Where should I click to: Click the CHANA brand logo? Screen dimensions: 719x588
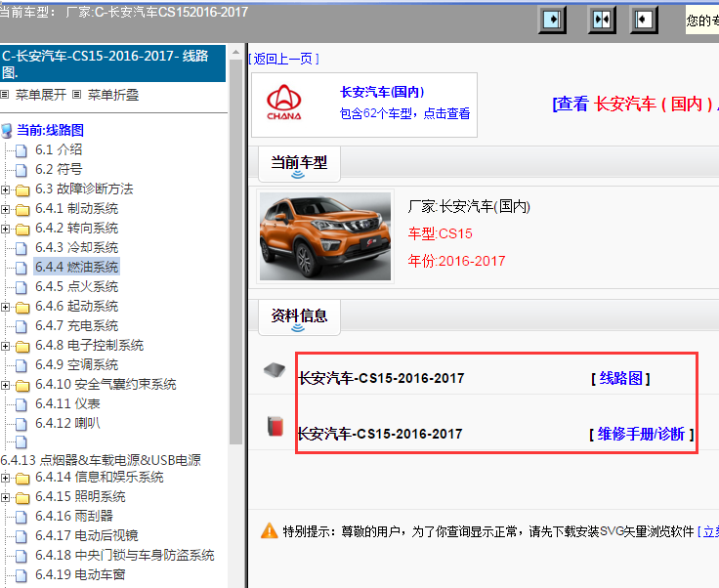click(284, 103)
